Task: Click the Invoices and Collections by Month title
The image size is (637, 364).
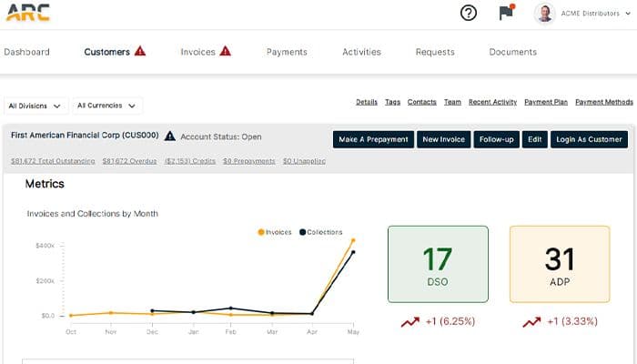Action: [92, 214]
